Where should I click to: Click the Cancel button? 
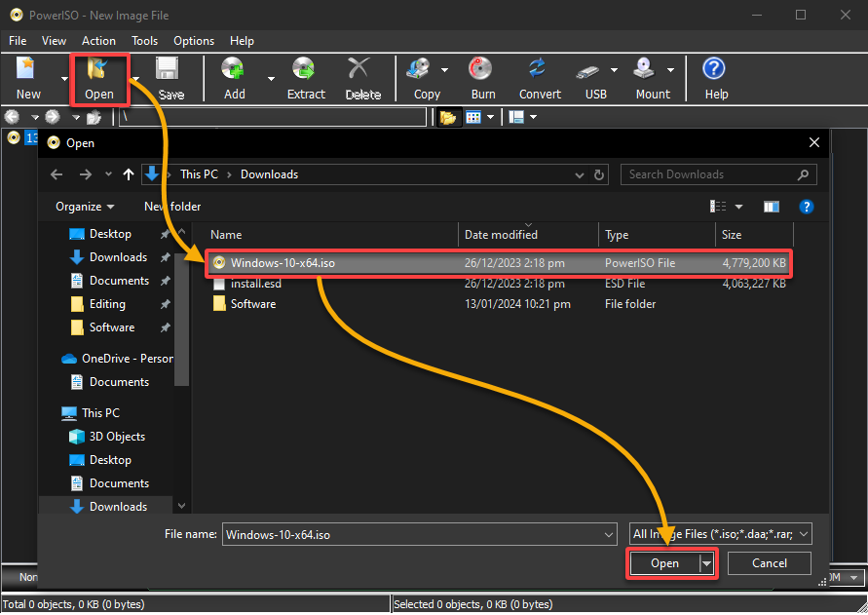point(769,563)
